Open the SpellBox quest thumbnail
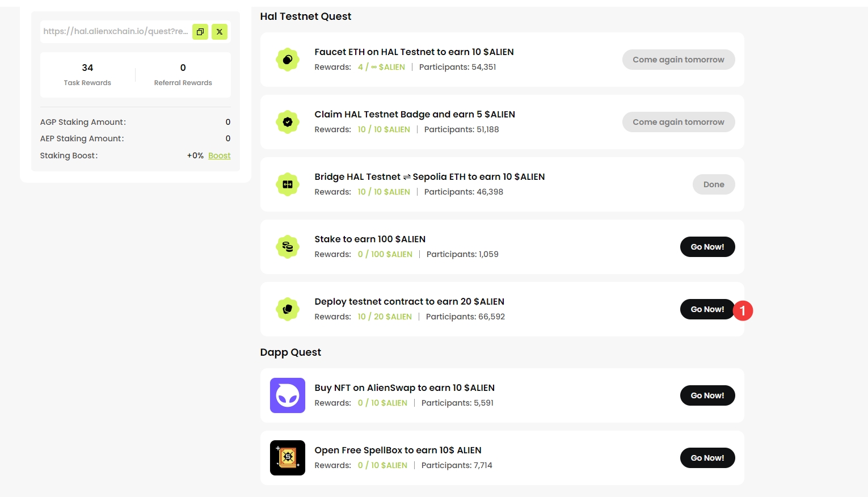 [288, 458]
